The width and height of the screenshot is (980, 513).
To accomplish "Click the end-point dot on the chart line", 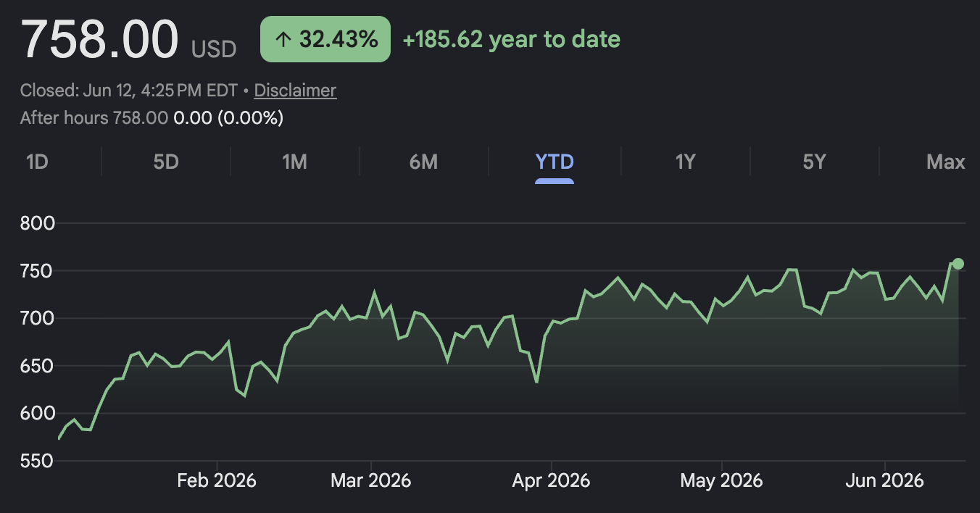I will (958, 264).
